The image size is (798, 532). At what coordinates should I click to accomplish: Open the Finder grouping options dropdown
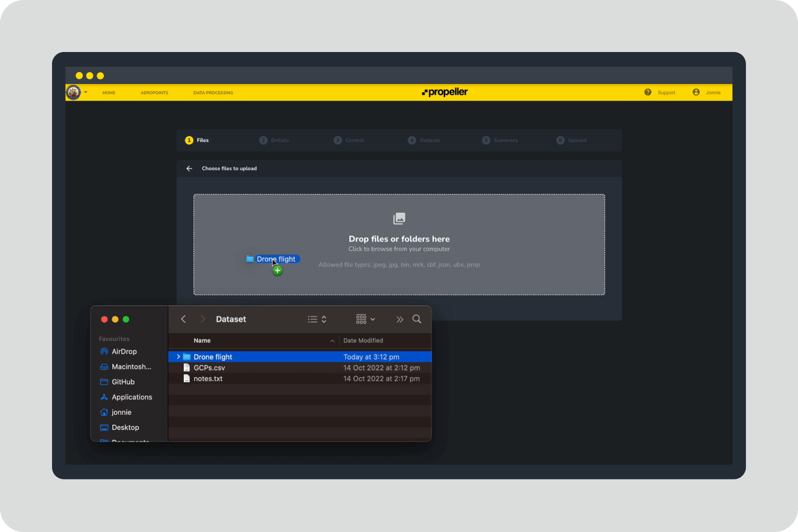[365, 319]
